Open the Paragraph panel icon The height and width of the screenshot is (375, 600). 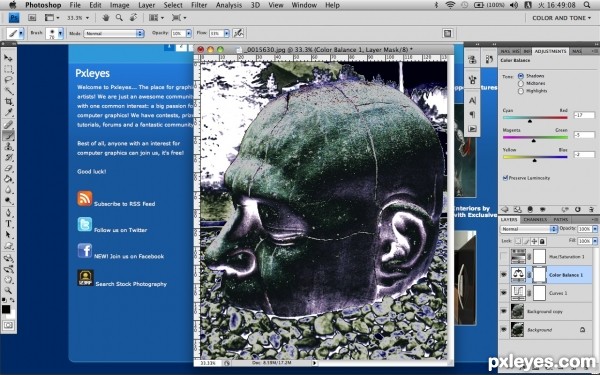[x=472, y=114]
